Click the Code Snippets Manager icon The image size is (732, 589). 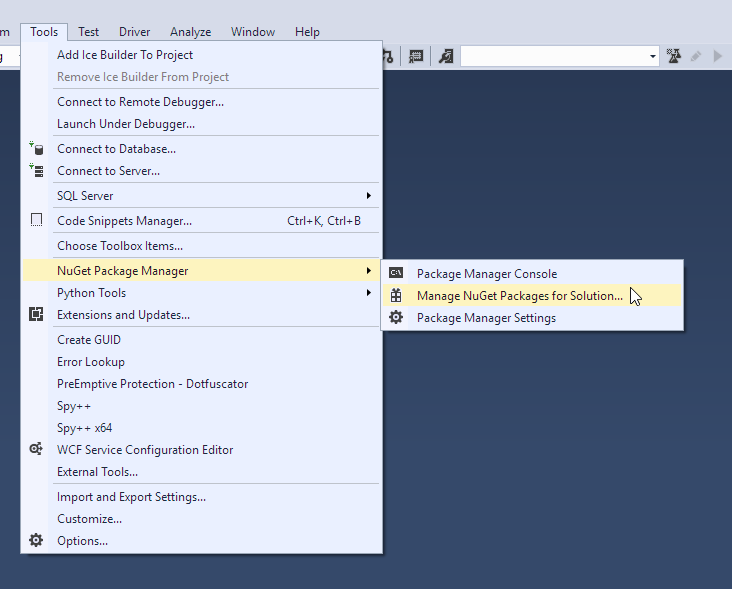[x=37, y=221]
